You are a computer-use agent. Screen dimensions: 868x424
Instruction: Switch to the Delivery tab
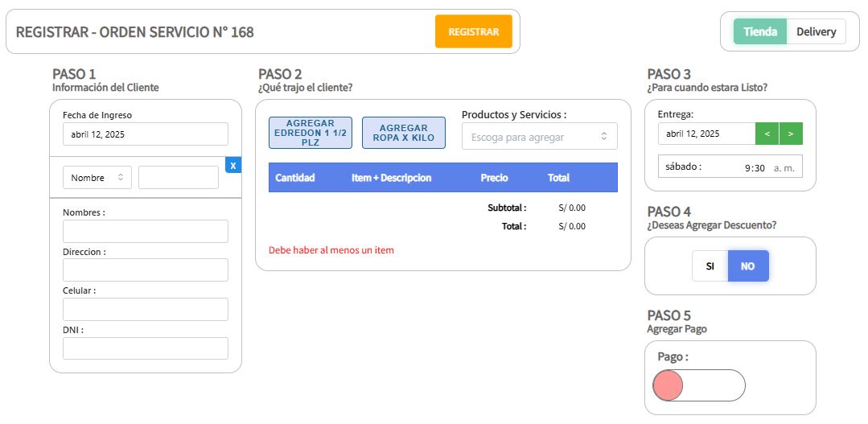[x=816, y=32]
